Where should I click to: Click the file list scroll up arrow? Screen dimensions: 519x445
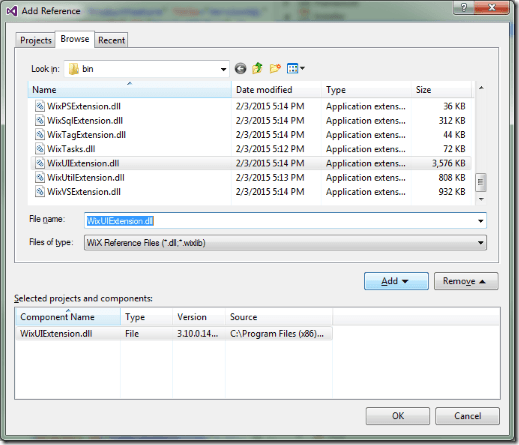(x=481, y=88)
